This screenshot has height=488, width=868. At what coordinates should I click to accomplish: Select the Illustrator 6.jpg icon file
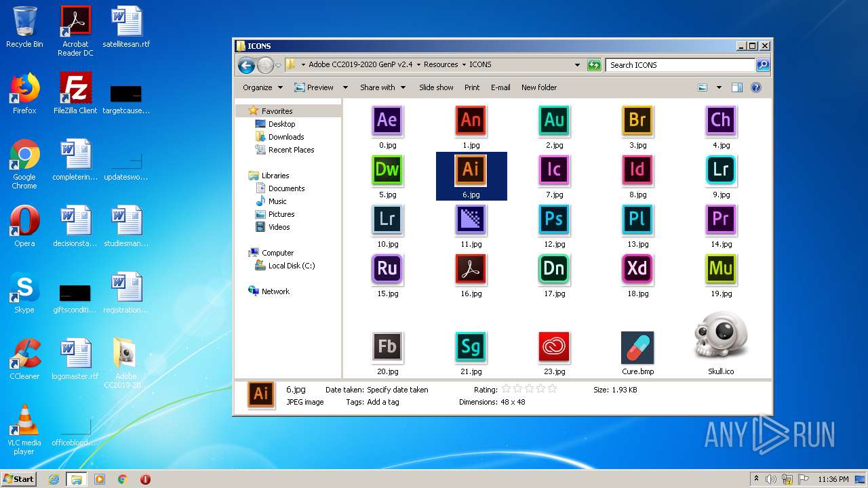pos(471,169)
